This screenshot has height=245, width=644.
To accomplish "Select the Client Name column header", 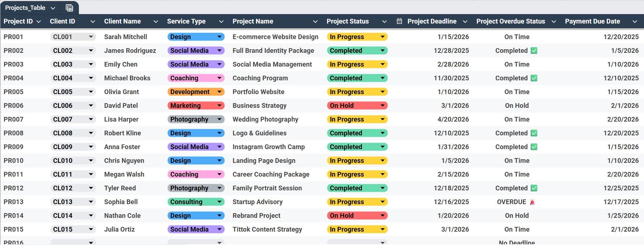I will click(122, 21).
